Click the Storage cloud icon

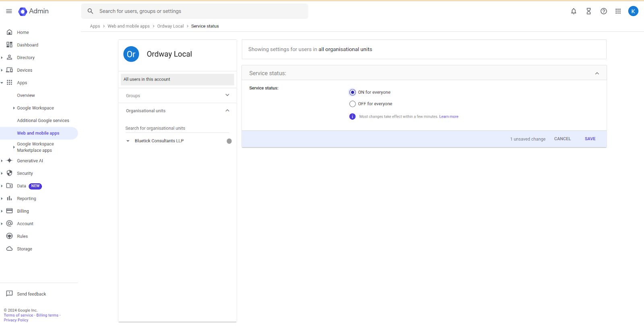point(9,248)
